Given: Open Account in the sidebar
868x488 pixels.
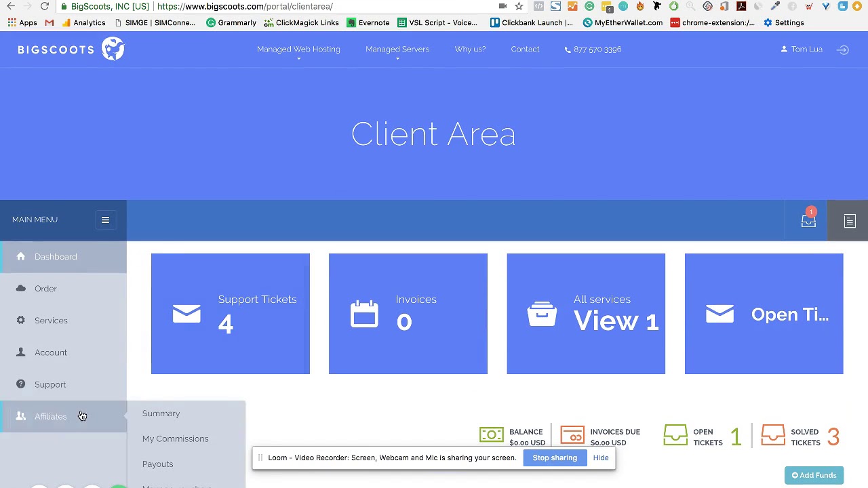Looking at the screenshot, I should 63,352.
